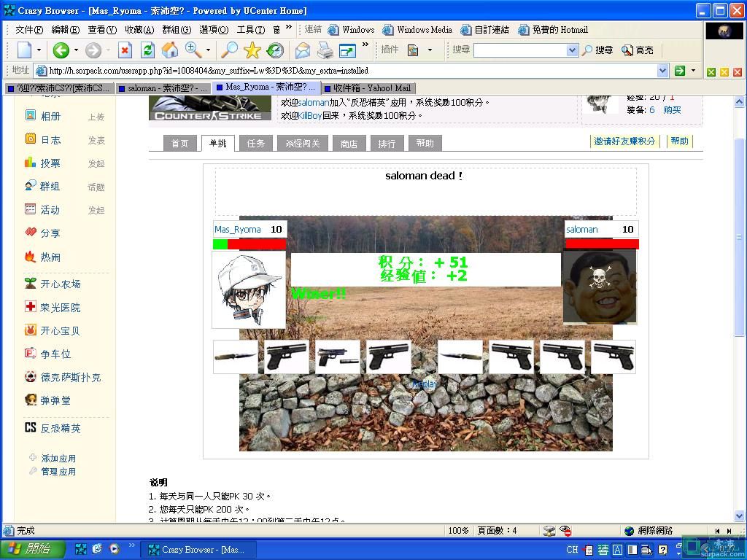Open the 相册 album sidebar item
The image size is (747, 560).
pyautogui.click(x=50, y=116)
